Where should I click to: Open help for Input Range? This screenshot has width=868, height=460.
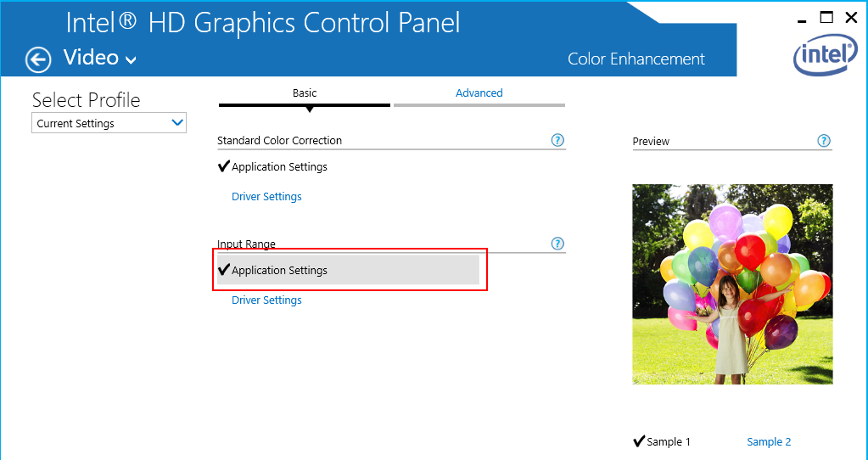pyautogui.click(x=557, y=244)
